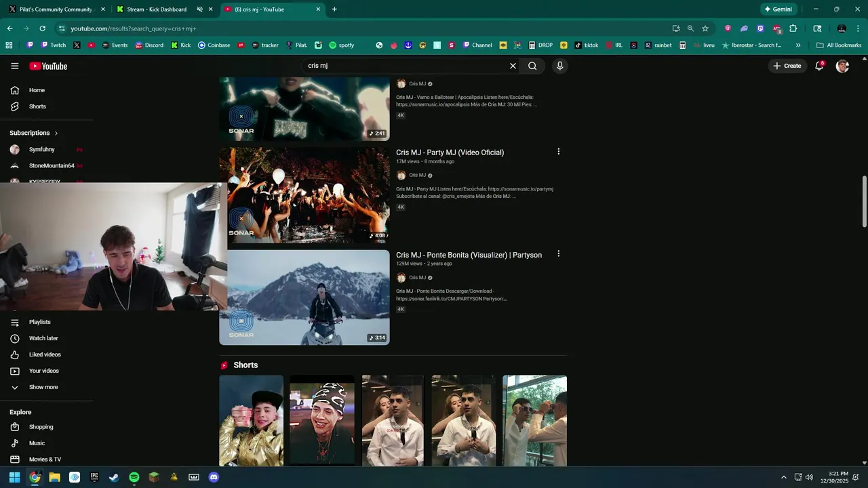This screenshot has height=488, width=868.
Task: Open a new browser tab
Action: [334, 9]
